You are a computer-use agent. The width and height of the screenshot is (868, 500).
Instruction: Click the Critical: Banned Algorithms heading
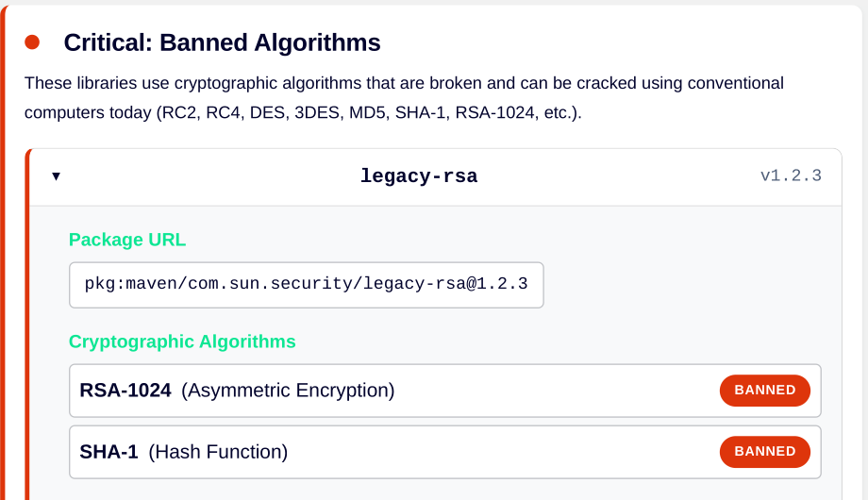222,42
